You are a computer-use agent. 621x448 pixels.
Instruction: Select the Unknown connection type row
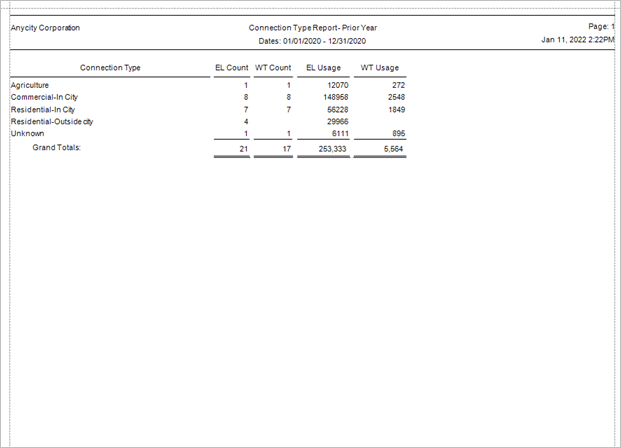pyautogui.click(x=208, y=133)
